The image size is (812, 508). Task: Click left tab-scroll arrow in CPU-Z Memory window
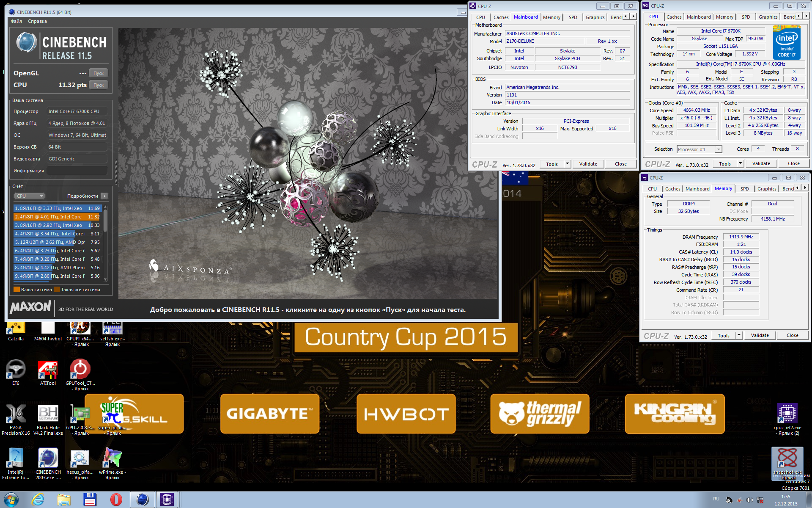coord(798,188)
